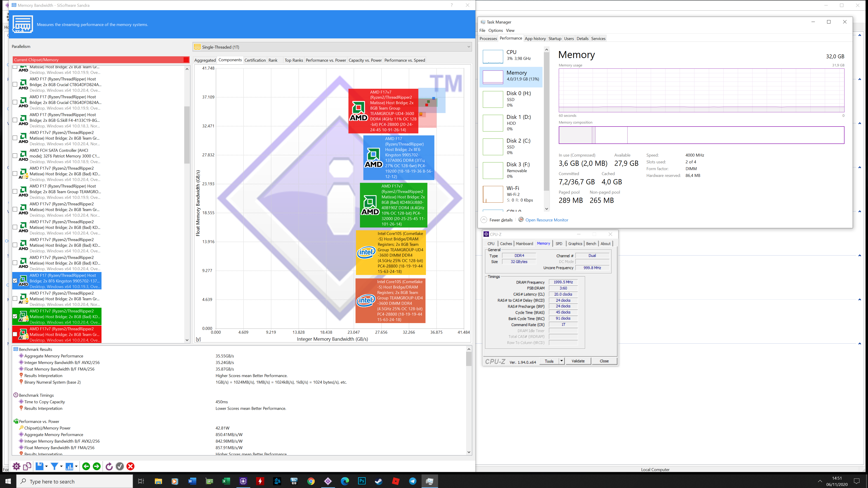This screenshot has width=868, height=488.
Task: Click the green forward arrow icon
Action: click(x=97, y=466)
